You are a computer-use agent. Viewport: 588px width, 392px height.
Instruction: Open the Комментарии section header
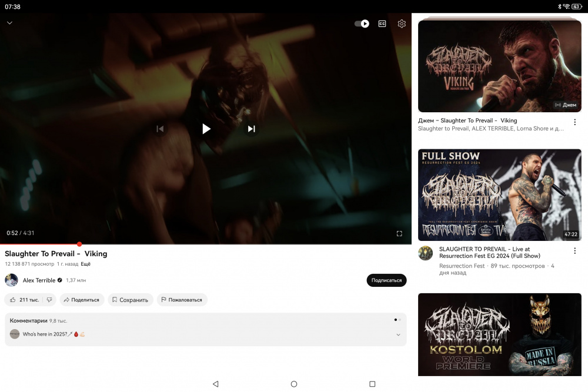click(x=38, y=321)
